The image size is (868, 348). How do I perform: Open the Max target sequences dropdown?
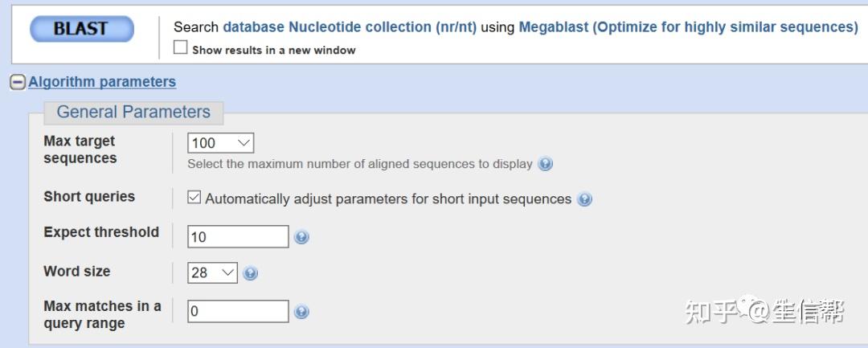221,143
